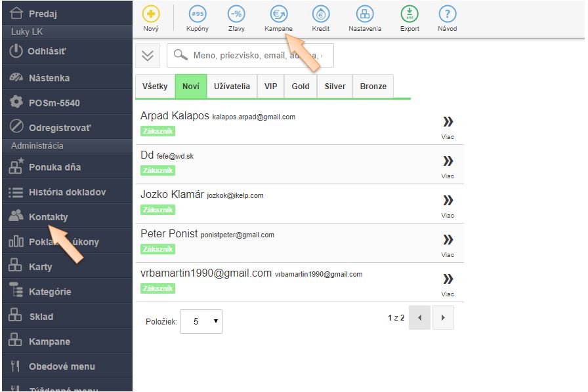Open Nastavenia settings in the toolbar
This screenshot has width=588, height=392.
[365, 14]
